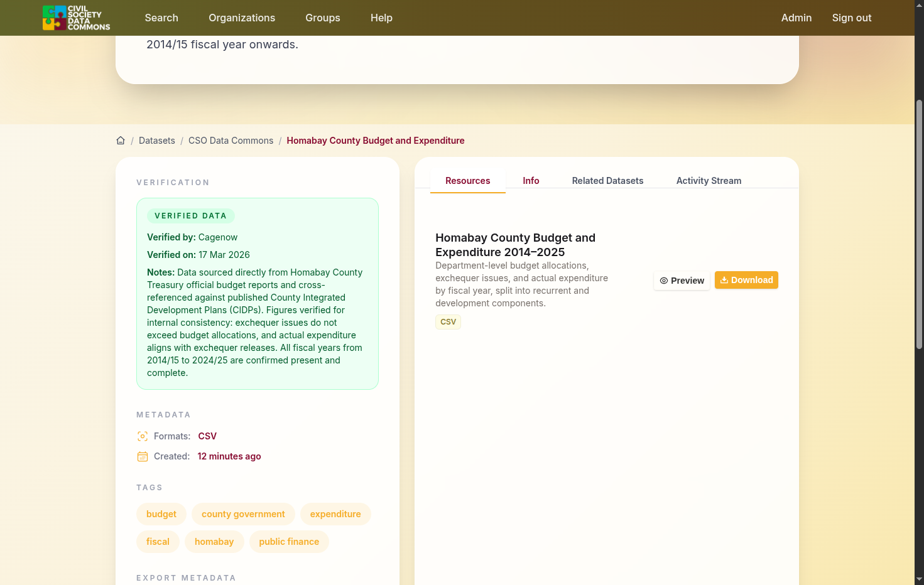
Task: Click the Civil Society Data Commons logo
Action: (x=77, y=18)
